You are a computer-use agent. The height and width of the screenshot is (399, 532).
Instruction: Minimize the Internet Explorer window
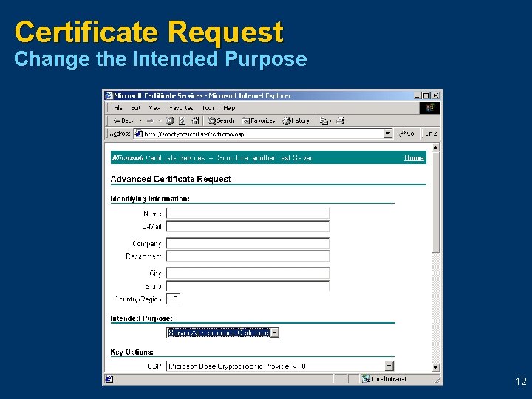(418, 95)
